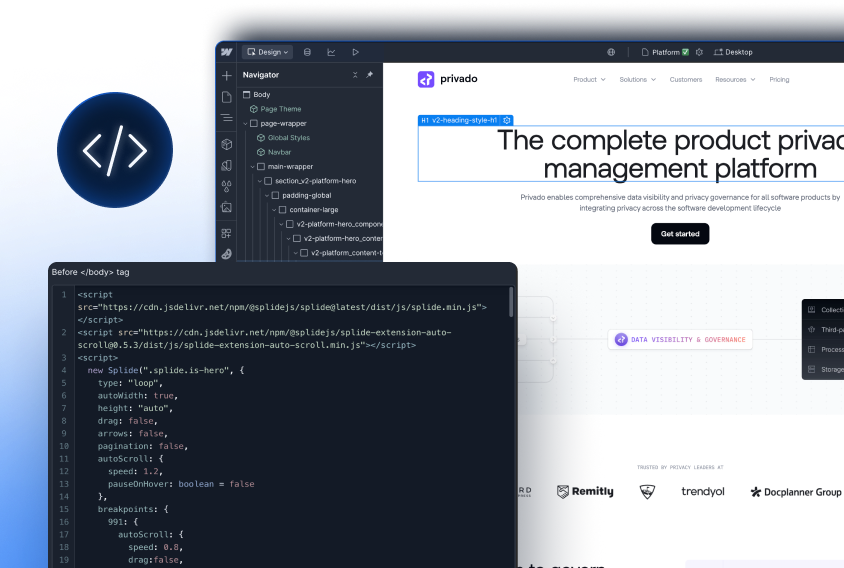The height and width of the screenshot is (568, 844).
Task: Click the Customers nav link
Action: 686,80
